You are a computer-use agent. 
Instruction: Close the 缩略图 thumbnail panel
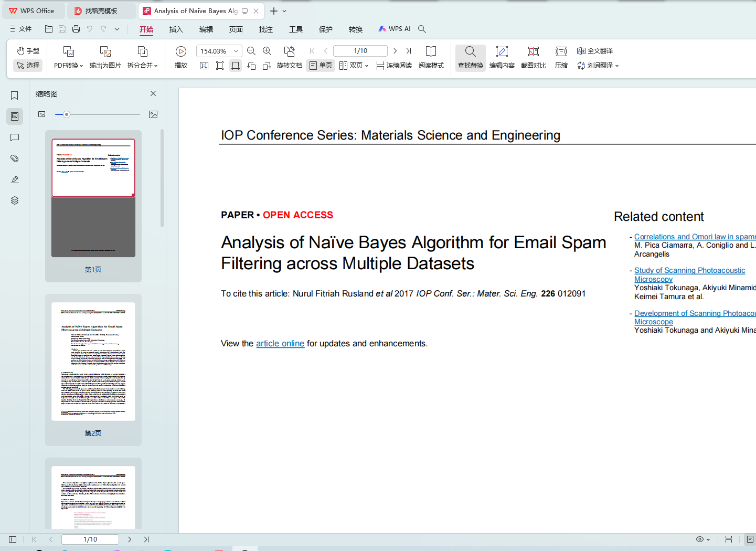[153, 93]
